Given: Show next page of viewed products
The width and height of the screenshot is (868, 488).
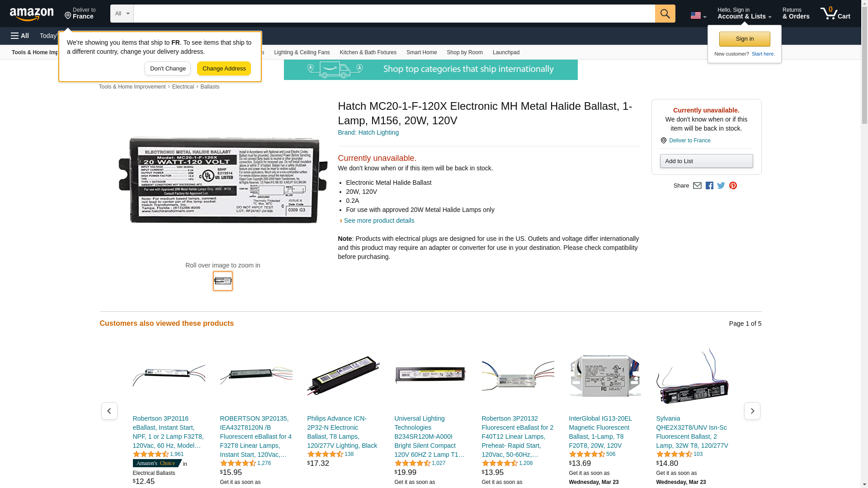Looking at the screenshot, I should pos(752,411).
